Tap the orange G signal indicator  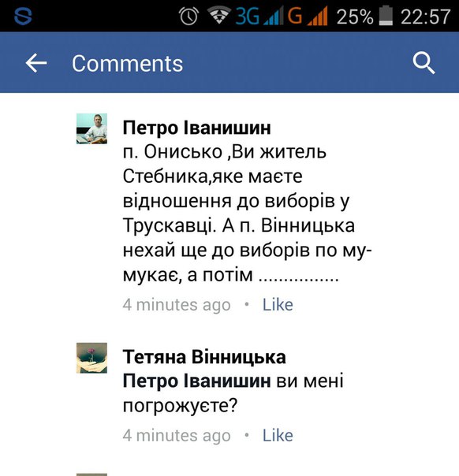(307, 16)
